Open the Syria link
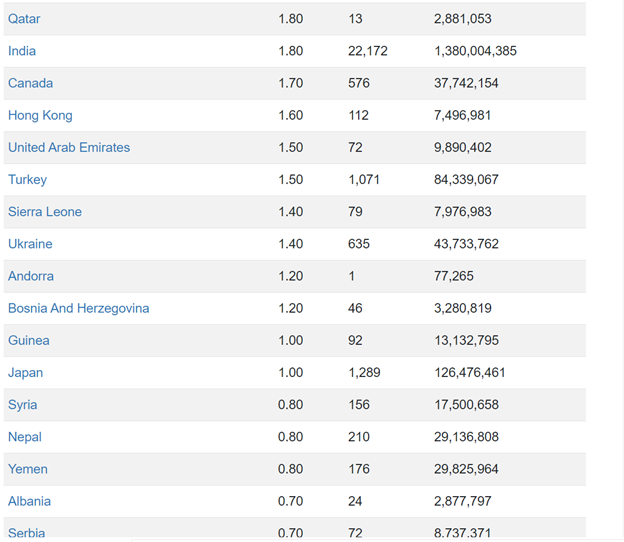Screen dimensions: 624x542 (x=23, y=405)
